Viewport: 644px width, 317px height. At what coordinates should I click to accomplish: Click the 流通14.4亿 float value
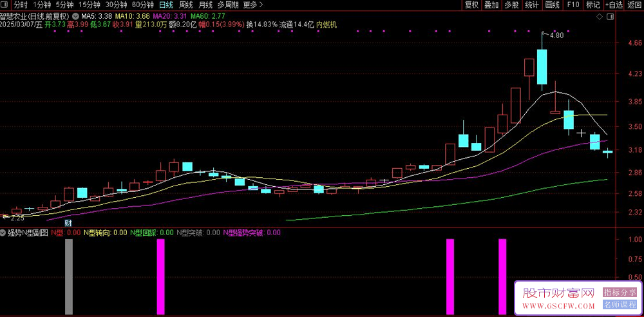point(296,24)
